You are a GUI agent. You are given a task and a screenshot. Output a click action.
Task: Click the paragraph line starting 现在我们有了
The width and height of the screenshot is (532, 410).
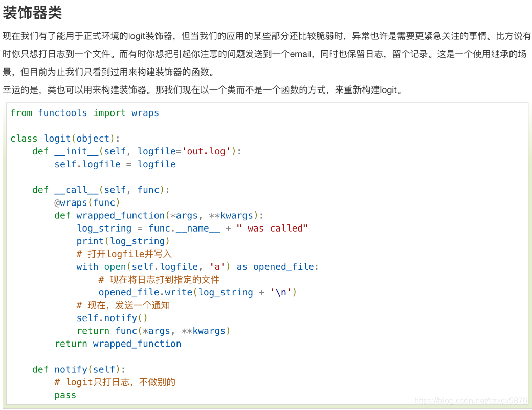pyautogui.click(x=267, y=36)
